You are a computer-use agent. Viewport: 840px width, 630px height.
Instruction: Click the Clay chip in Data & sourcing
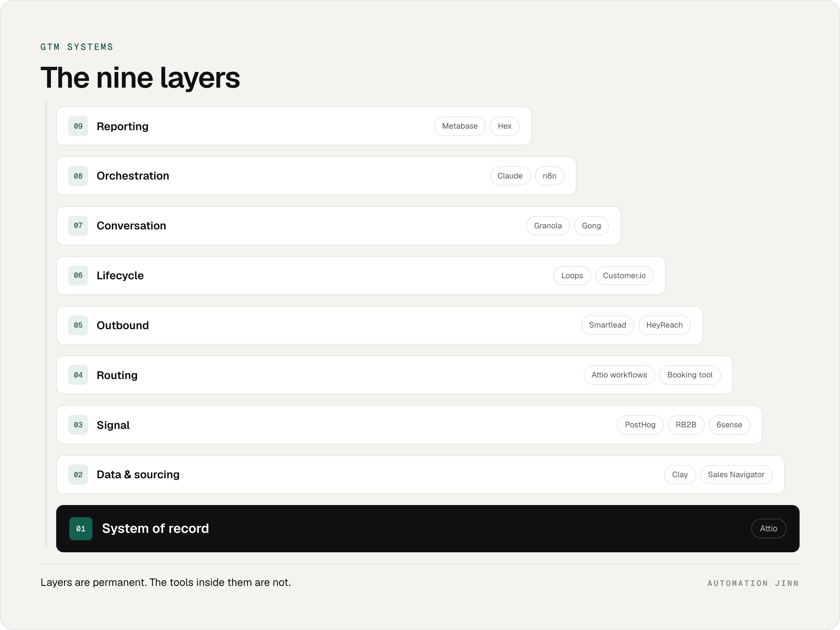[x=680, y=475]
